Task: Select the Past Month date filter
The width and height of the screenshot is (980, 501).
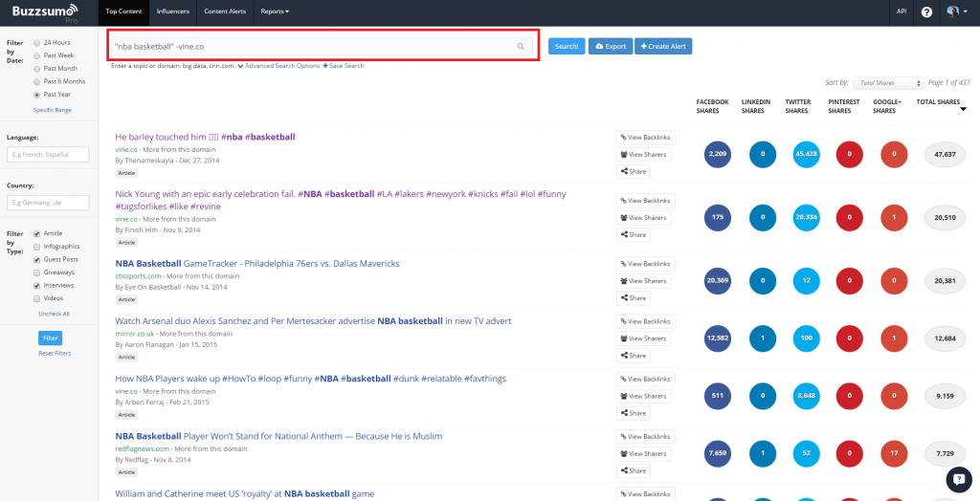Action: [x=37, y=69]
